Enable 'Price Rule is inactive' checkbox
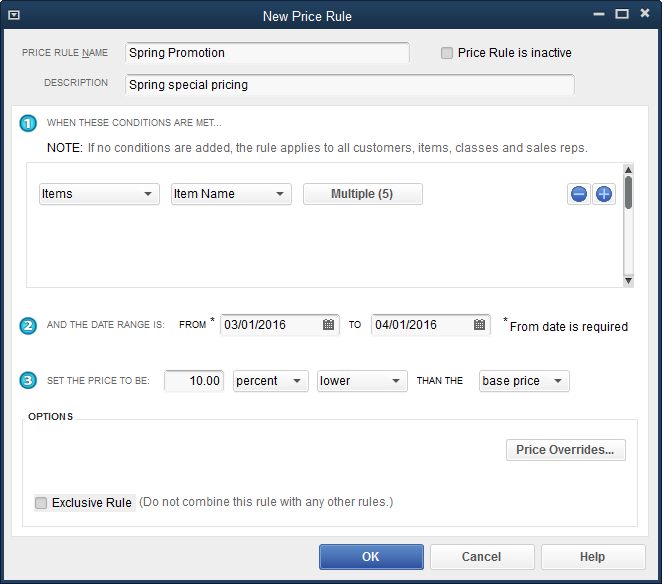This screenshot has width=662, height=584. pos(447,53)
